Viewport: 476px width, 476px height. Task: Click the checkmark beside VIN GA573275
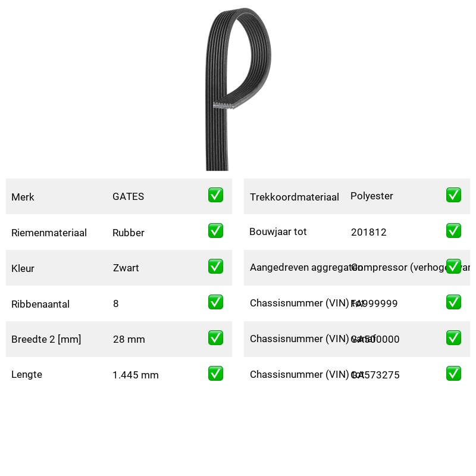click(453, 374)
